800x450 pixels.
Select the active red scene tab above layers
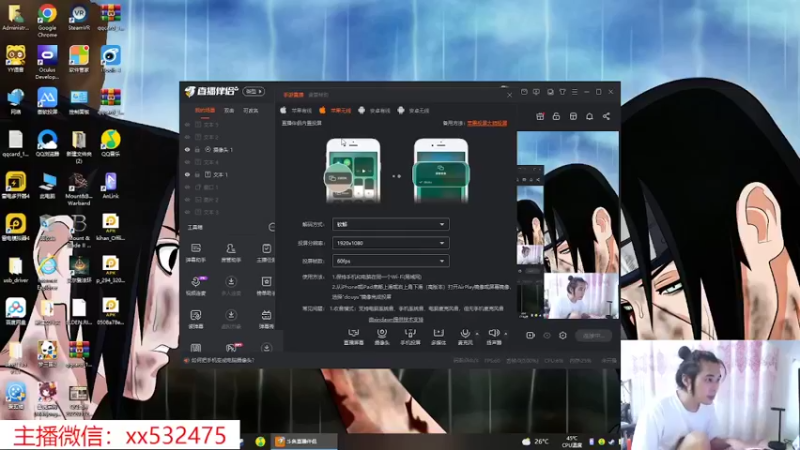tap(205, 111)
